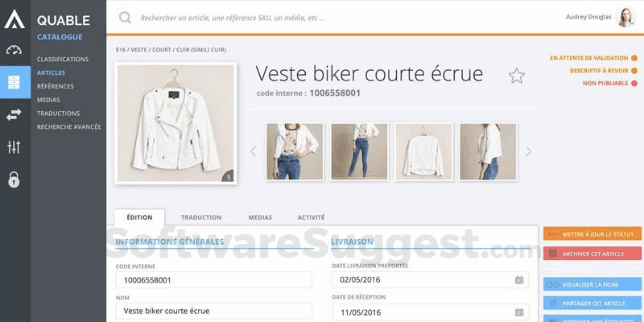
Task: Click the search magnifier icon
Action: pos(125,18)
